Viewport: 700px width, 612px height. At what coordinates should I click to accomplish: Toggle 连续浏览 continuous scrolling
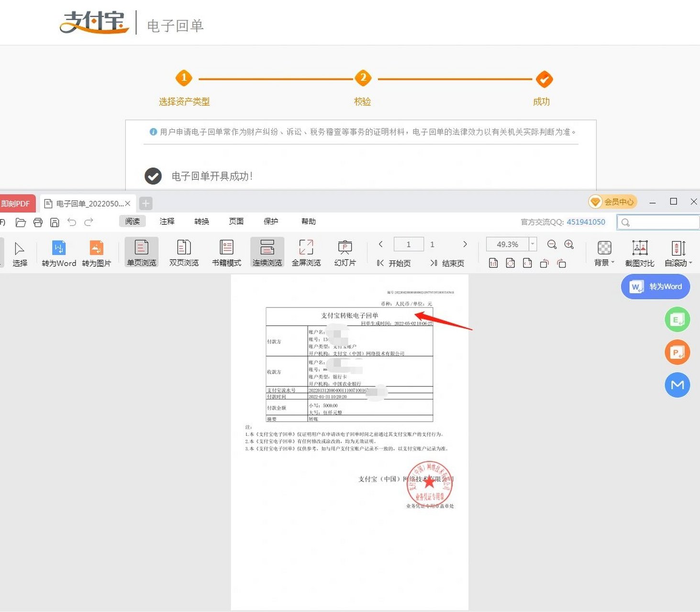click(x=267, y=253)
